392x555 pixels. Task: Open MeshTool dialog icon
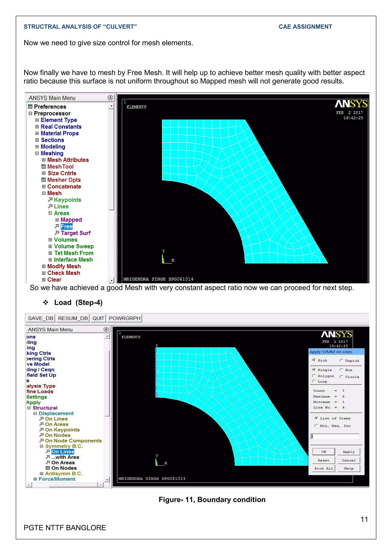pos(43,167)
